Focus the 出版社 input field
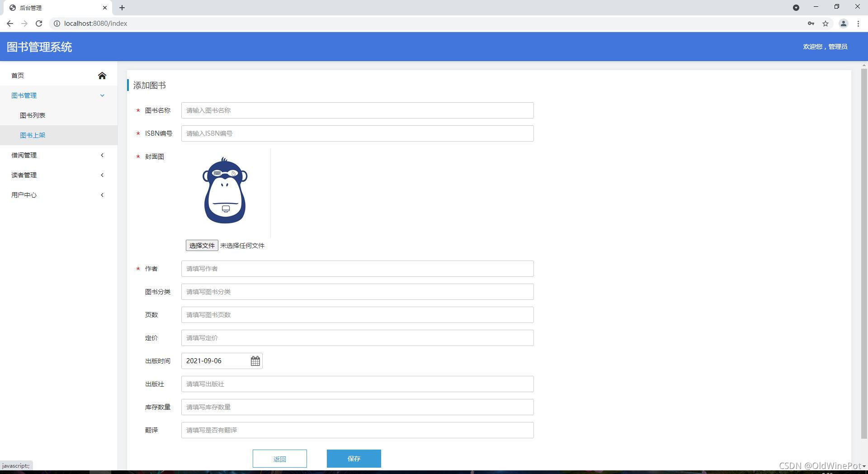Image resolution: width=868 pixels, height=474 pixels. (358, 384)
